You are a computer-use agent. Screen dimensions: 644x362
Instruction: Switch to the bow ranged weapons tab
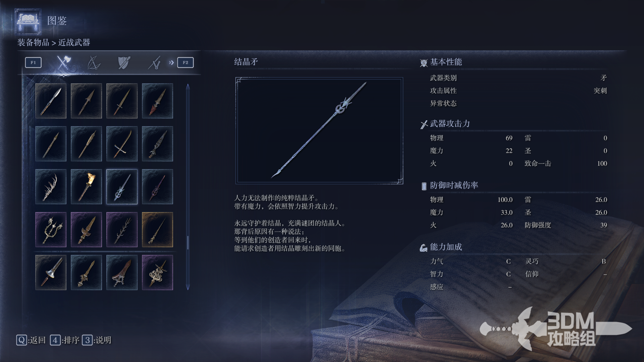point(94,62)
